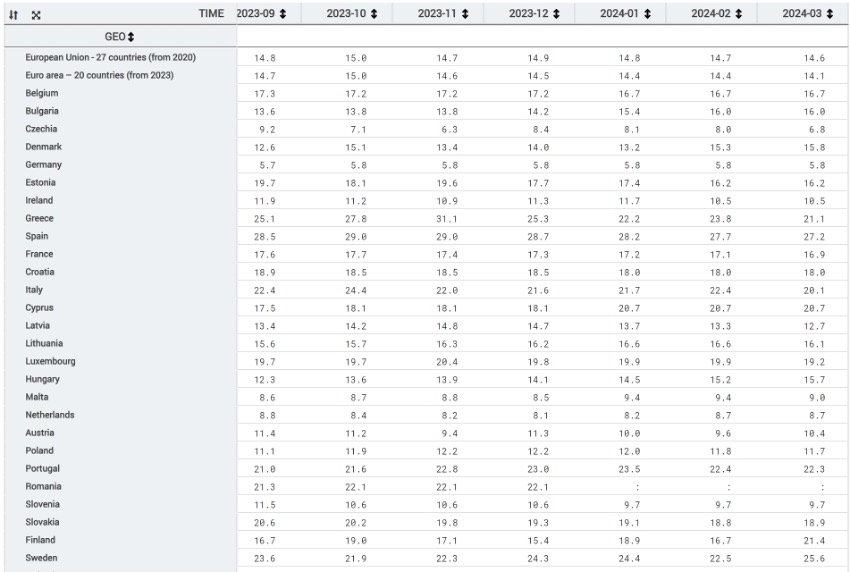
Task: Click the swap rows and columns icon
Action: [13, 15]
